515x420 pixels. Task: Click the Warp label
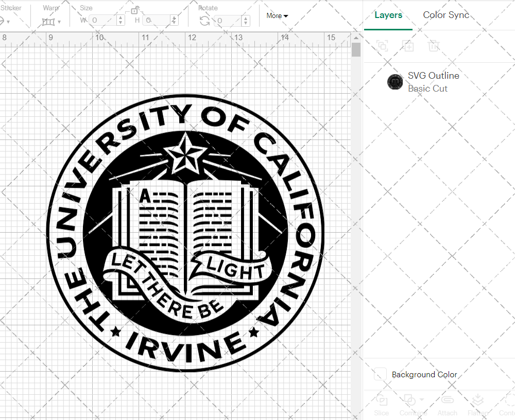(51, 8)
